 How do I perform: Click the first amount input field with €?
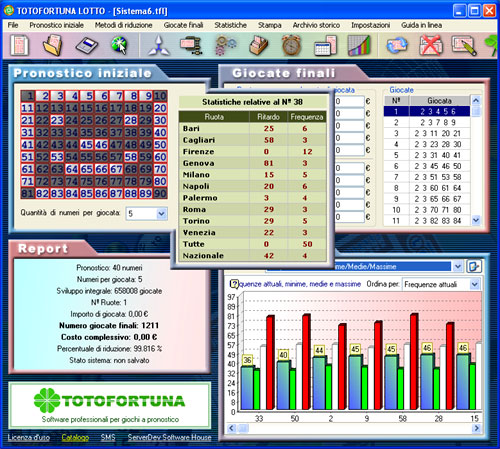click(x=349, y=101)
